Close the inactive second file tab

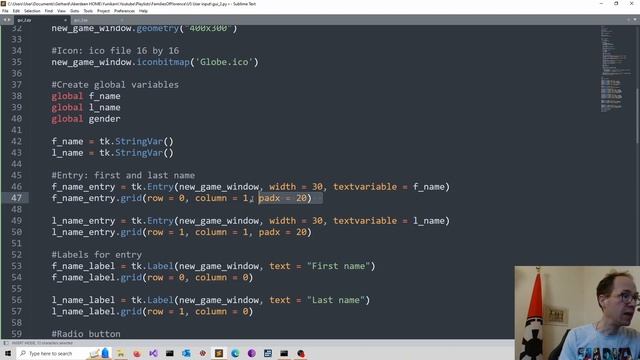121,20
